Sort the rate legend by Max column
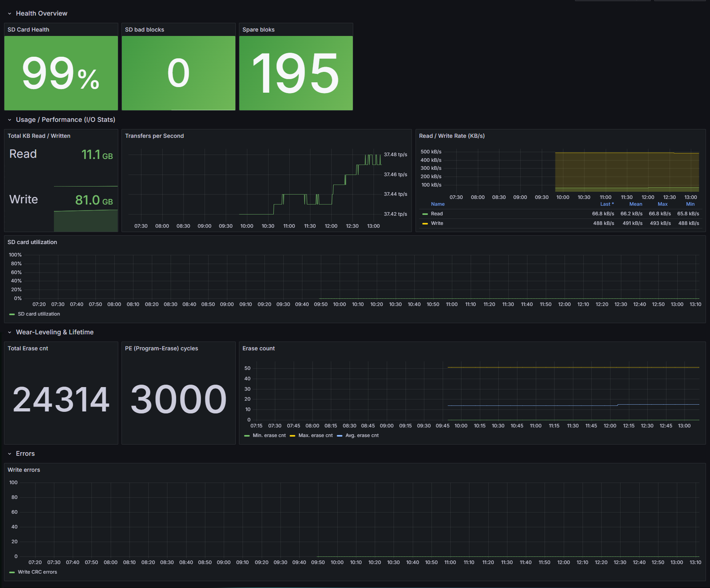The height and width of the screenshot is (588, 710). tap(662, 204)
